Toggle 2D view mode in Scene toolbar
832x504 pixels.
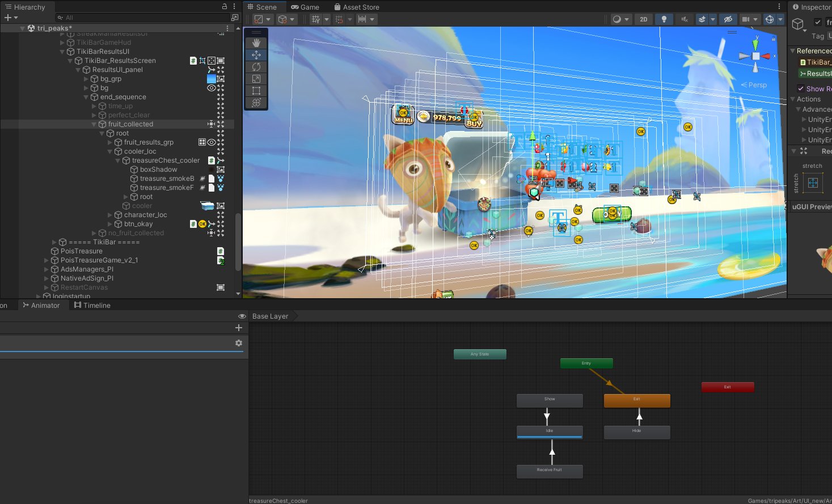click(x=644, y=19)
